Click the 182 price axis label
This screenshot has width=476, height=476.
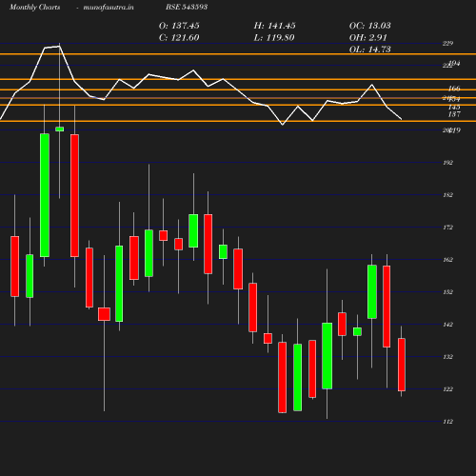coord(447,195)
